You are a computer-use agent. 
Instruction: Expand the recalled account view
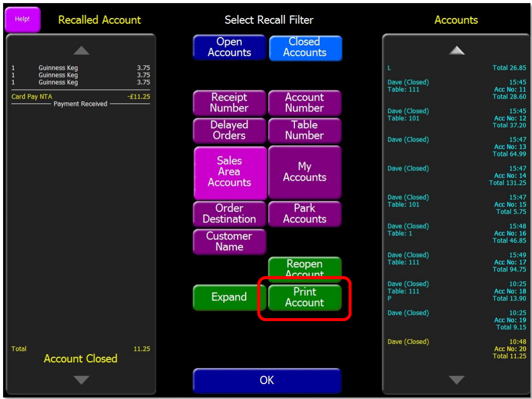pos(229,297)
